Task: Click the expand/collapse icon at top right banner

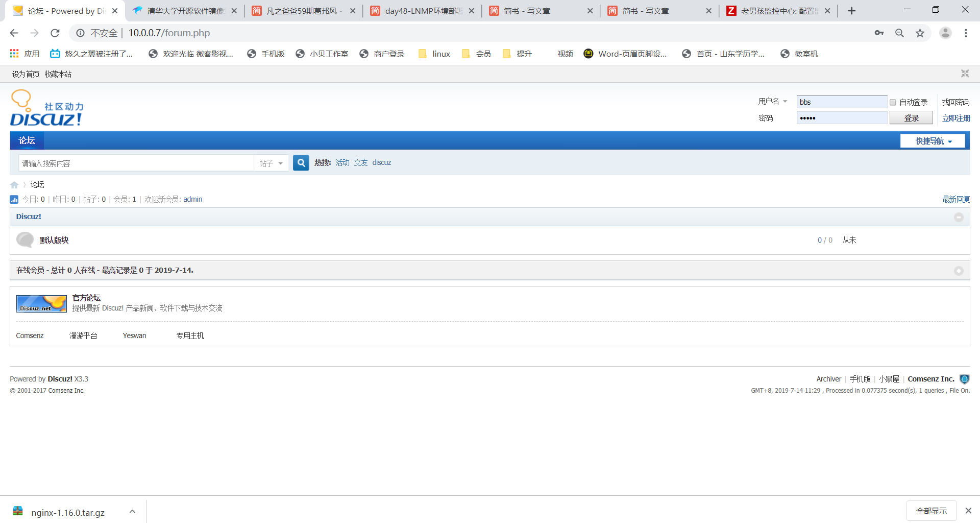Action: [x=965, y=74]
